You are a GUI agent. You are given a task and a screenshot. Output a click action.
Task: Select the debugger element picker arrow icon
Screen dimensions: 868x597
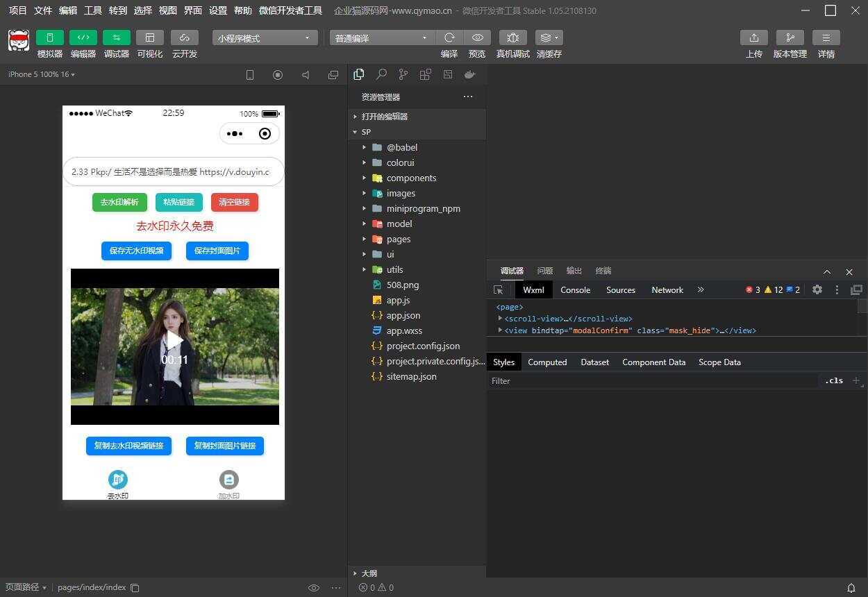point(498,289)
